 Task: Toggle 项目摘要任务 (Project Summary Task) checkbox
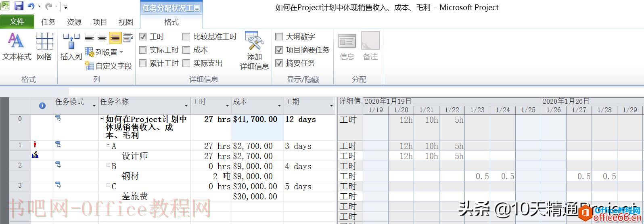point(279,50)
